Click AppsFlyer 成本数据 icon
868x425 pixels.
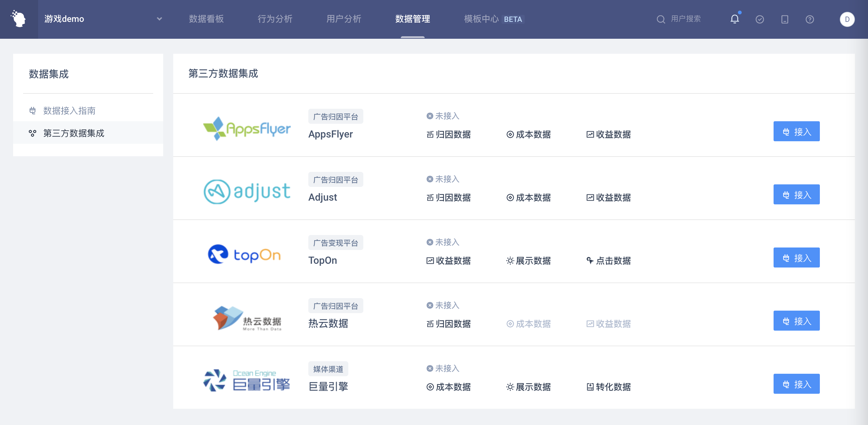point(510,135)
